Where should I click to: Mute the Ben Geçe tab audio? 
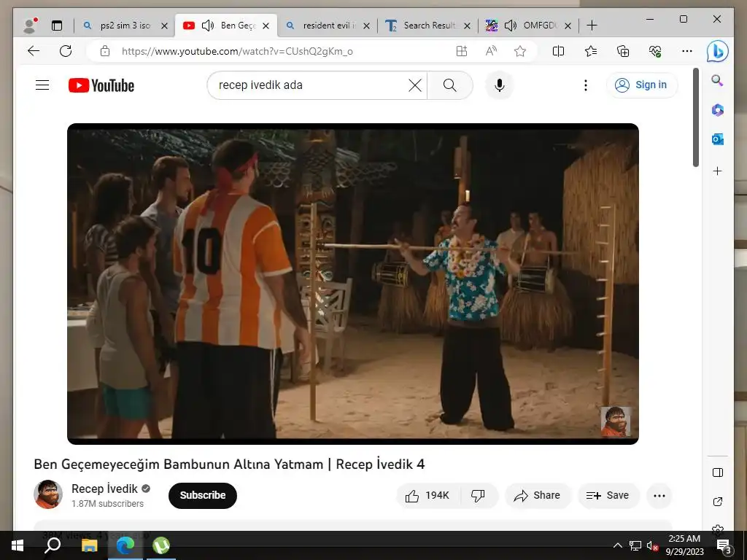tap(208, 26)
